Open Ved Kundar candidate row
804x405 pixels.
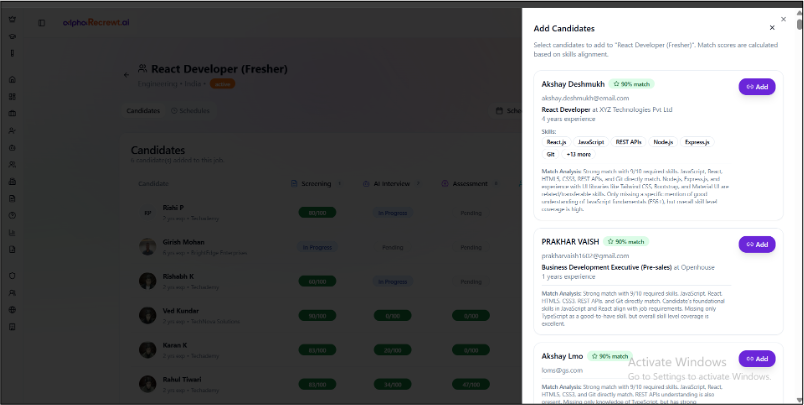(x=328, y=315)
